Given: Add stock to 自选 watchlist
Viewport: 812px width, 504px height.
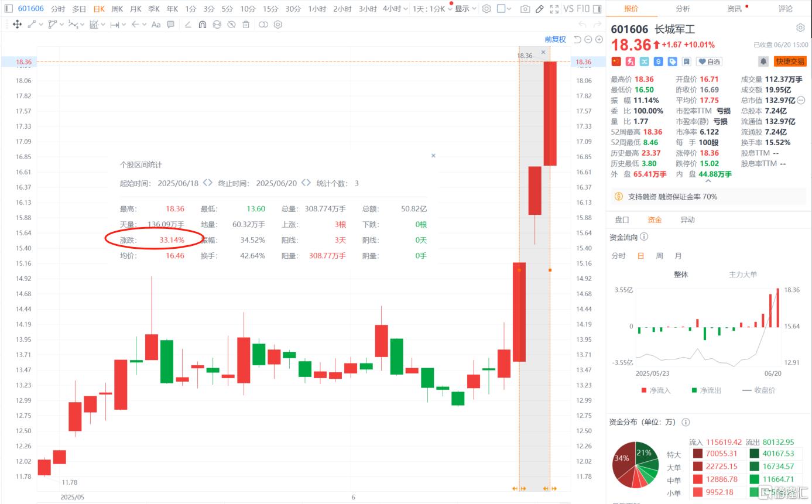Looking at the screenshot, I should coord(709,61).
